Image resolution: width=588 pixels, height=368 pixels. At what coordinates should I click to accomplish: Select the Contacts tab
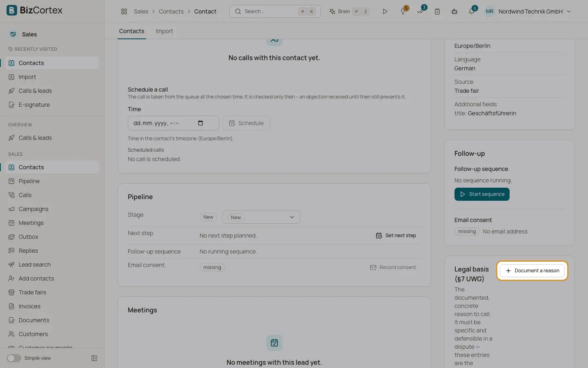131,31
